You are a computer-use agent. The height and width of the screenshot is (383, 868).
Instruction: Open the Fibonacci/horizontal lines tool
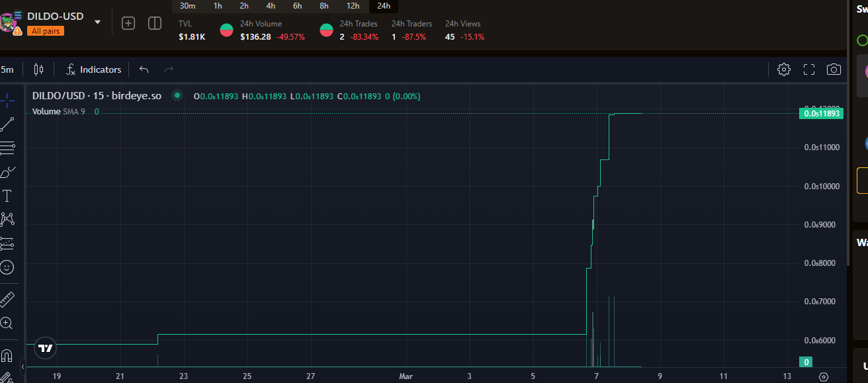[x=7, y=148]
